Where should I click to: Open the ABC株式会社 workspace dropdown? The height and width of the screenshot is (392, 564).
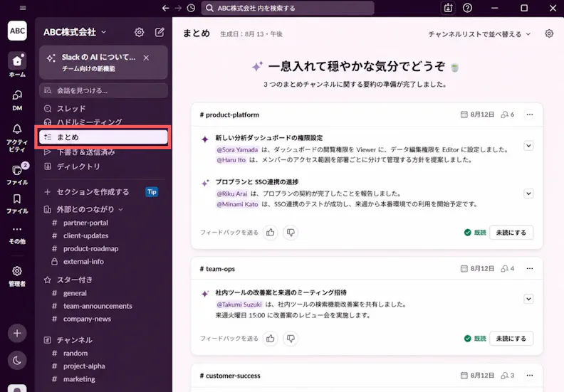tap(103, 32)
